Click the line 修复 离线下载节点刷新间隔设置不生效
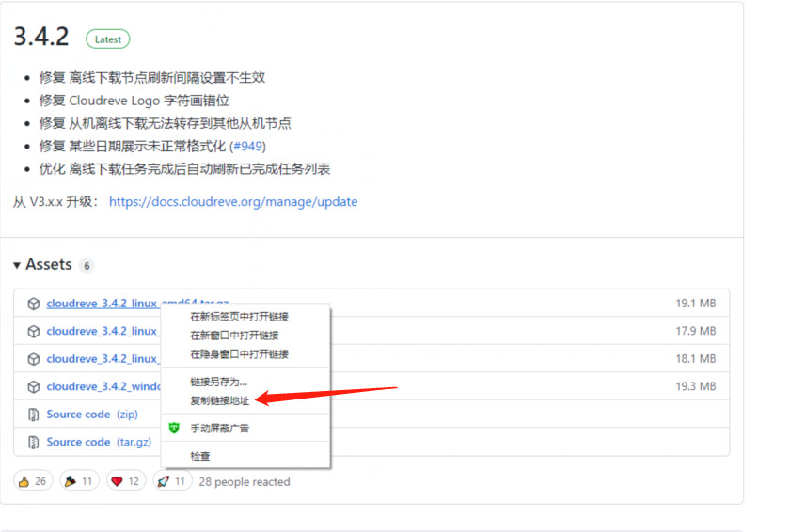This screenshot has width=790, height=532. point(152,77)
